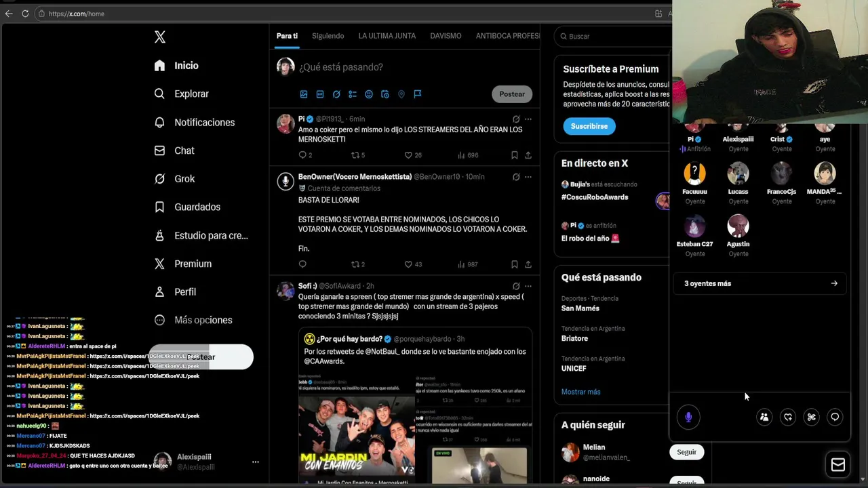Viewport: 868px width, 488px height.
Task: Open more options on BenOwner's post
Action: point(528,177)
